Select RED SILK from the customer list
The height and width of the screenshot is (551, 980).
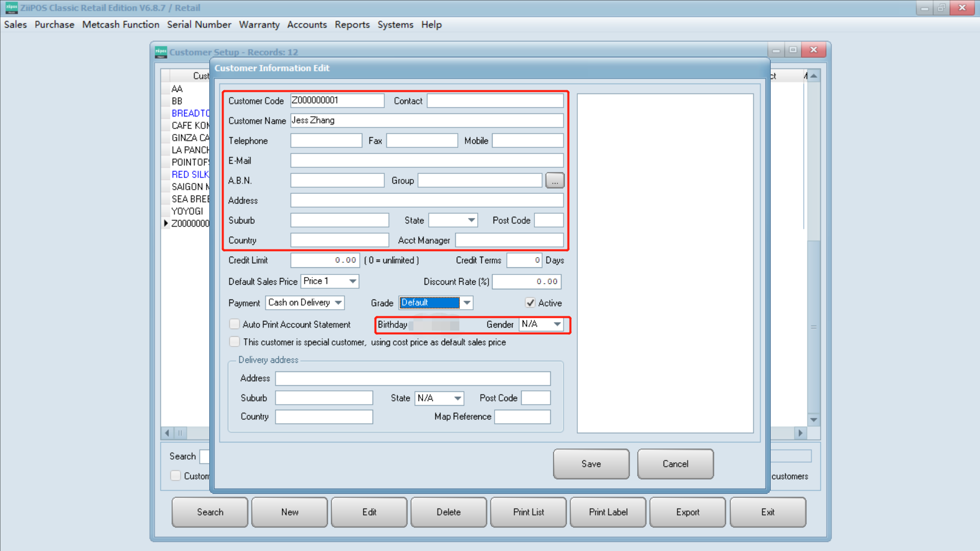coord(189,174)
